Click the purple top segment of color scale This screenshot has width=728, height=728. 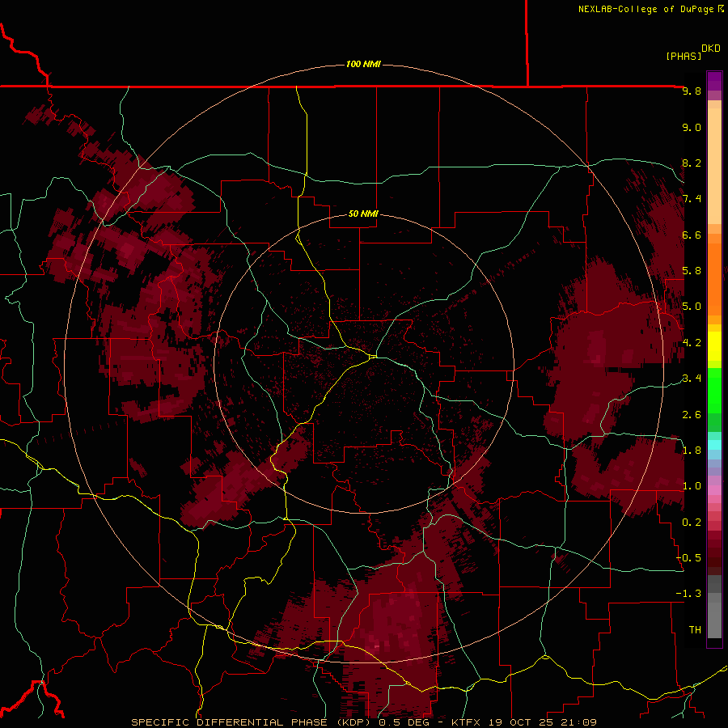714,81
